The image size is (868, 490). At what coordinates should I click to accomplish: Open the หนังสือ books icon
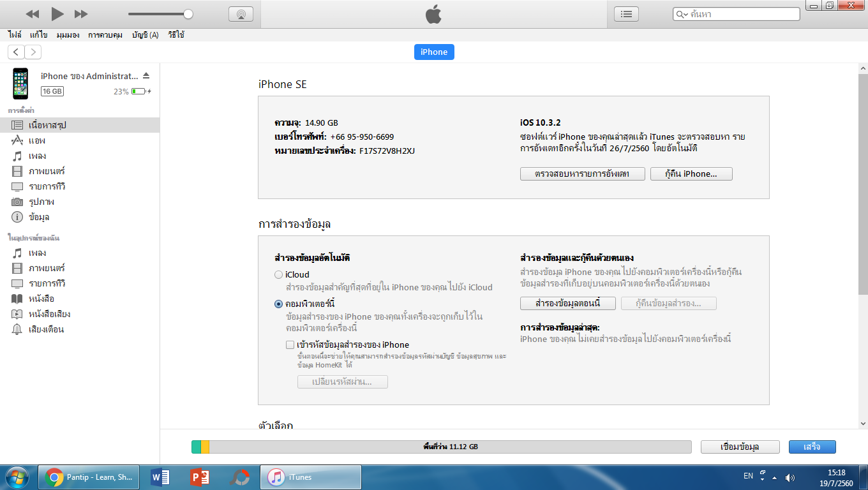[x=17, y=299]
